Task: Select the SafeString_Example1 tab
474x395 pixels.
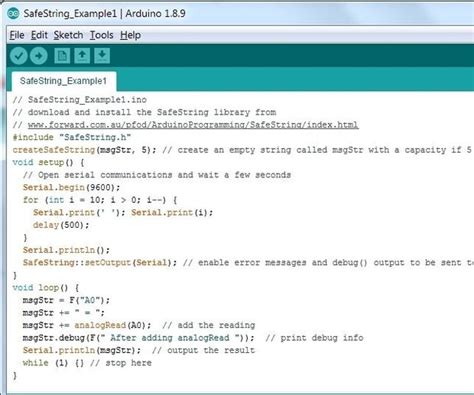Action: pos(63,81)
